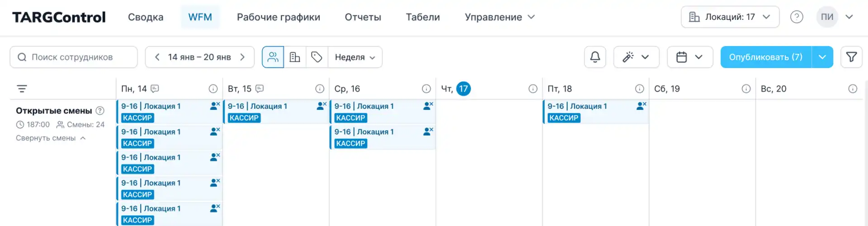Open the calendar options dropdown

tap(690, 57)
